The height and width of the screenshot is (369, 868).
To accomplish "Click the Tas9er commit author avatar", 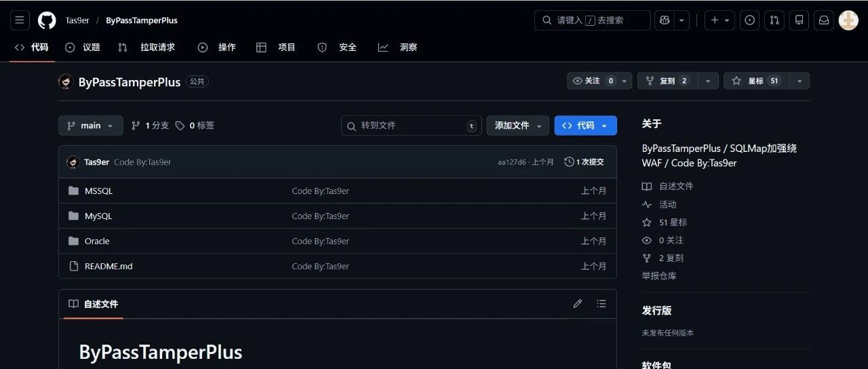I will pyautogui.click(x=73, y=162).
